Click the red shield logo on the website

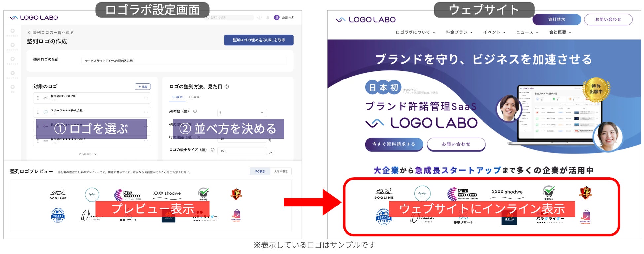click(x=586, y=193)
